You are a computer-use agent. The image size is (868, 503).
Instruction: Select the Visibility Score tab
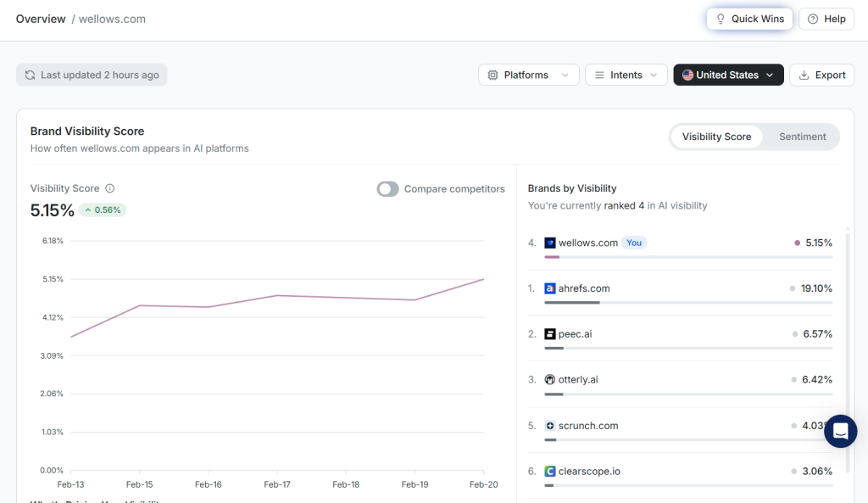[716, 137]
